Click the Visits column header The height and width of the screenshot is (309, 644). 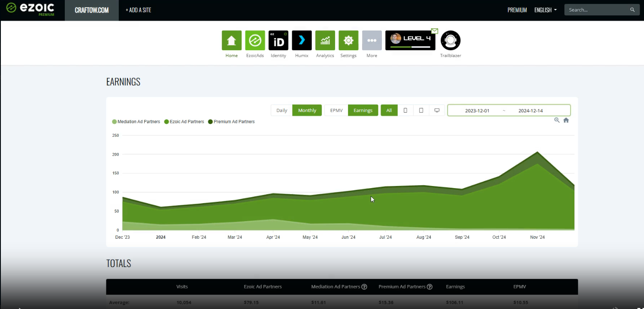(x=182, y=287)
